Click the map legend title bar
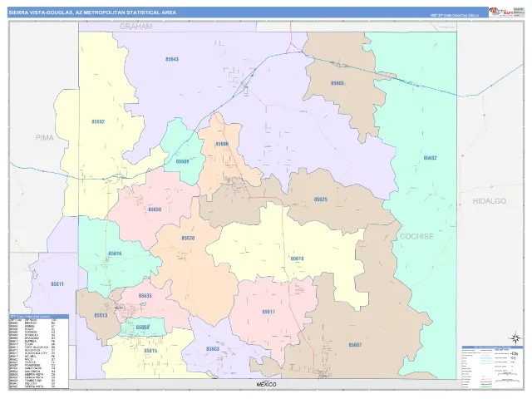This screenshot has width=532, height=399. pyautogui.click(x=492, y=347)
